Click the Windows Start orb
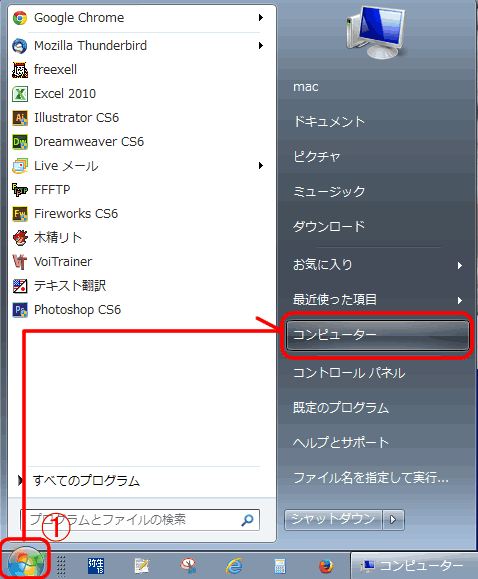The width and height of the screenshot is (478, 579). coord(25,563)
